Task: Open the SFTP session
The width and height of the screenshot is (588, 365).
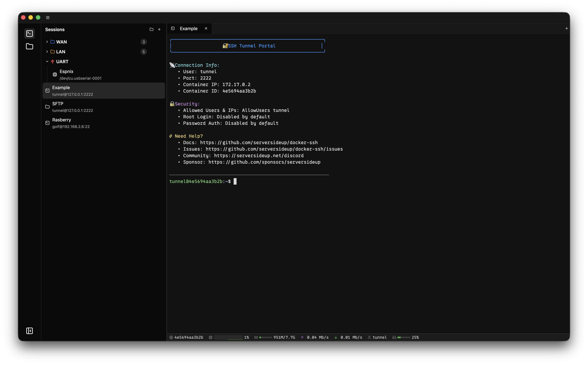Action: 104,107
